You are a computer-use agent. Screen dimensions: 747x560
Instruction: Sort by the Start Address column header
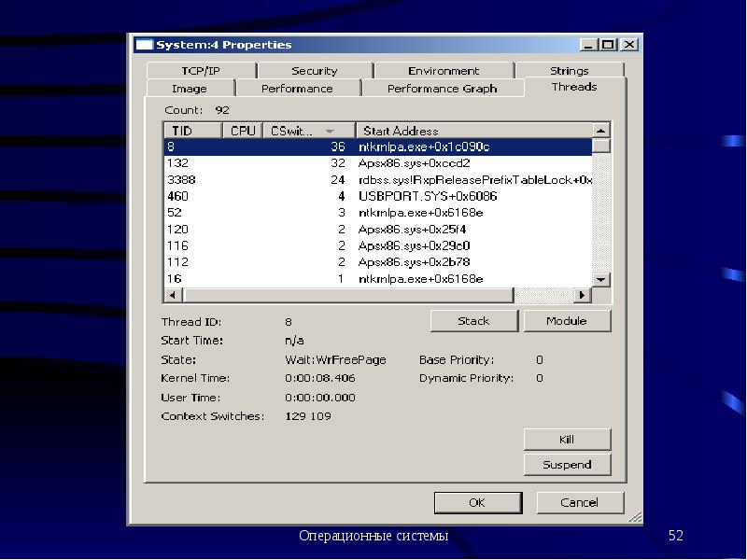click(472, 131)
